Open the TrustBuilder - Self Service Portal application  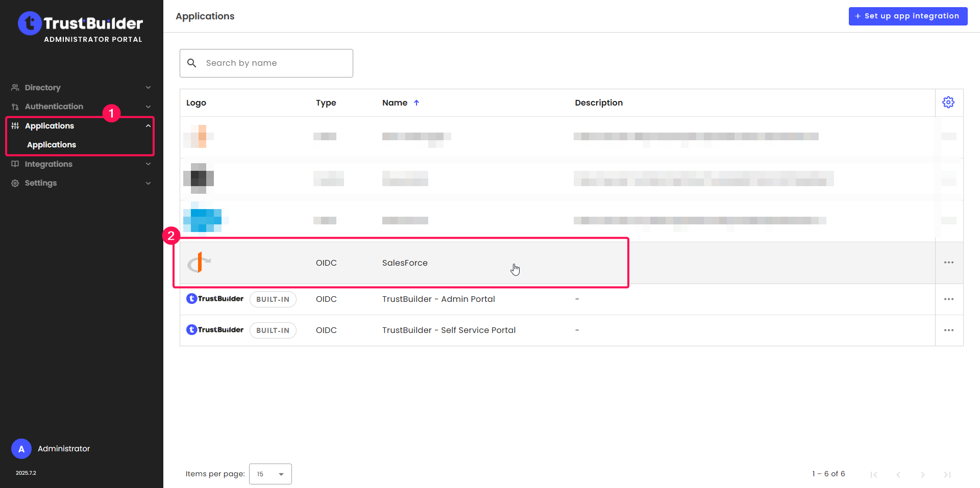tap(449, 330)
